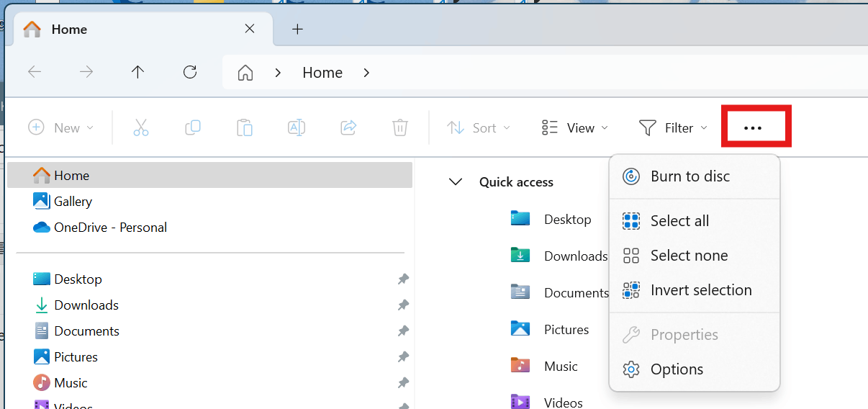Collapse the Quick access section
868x409 pixels.
pyautogui.click(x=456, y=182)
